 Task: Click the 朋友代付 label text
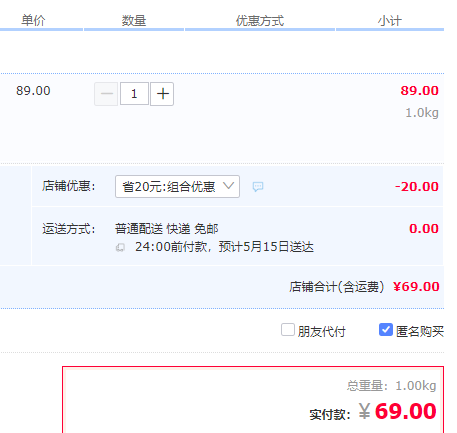tap(322, 331)
